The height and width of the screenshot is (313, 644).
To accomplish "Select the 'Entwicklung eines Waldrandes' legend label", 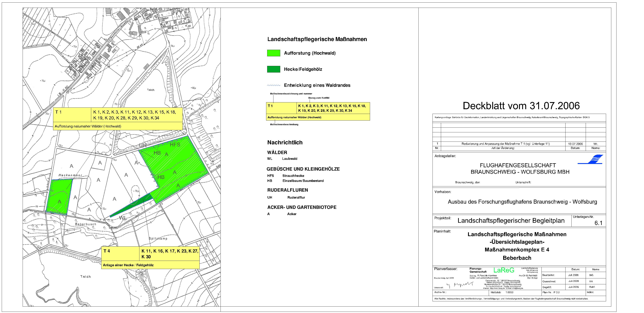I will pyautogui.click(x=317, y=85).
